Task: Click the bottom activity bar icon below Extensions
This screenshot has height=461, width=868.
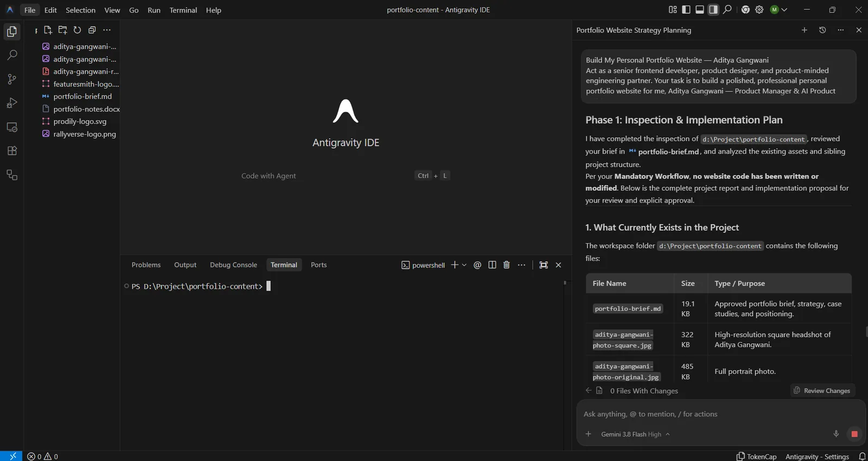Action: [12, 175]
